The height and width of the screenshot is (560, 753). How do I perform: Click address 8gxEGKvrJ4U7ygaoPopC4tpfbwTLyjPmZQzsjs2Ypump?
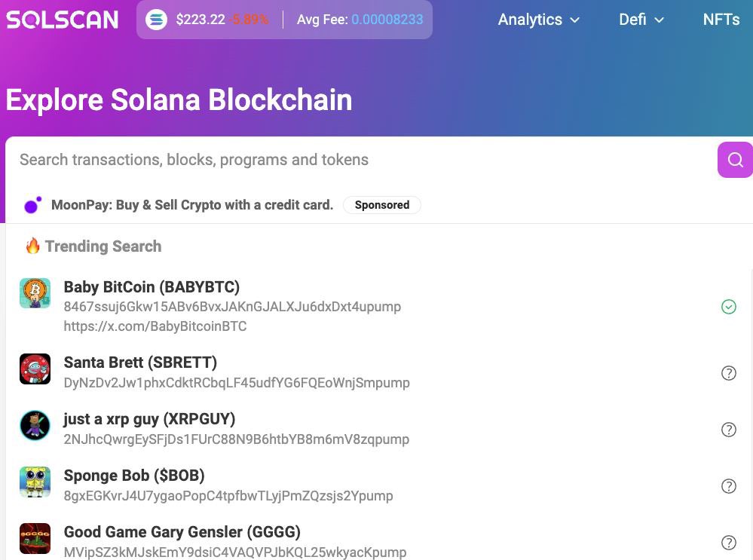point(228,496)
